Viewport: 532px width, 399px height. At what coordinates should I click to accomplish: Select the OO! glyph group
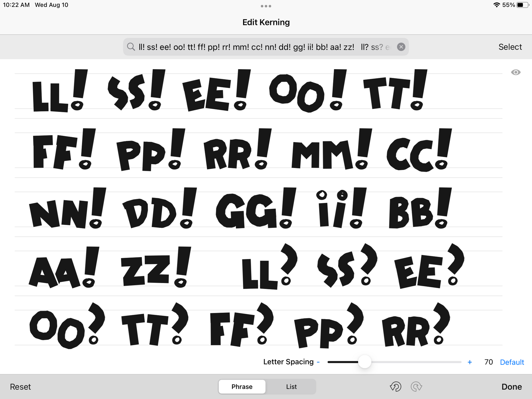point(308,91)
